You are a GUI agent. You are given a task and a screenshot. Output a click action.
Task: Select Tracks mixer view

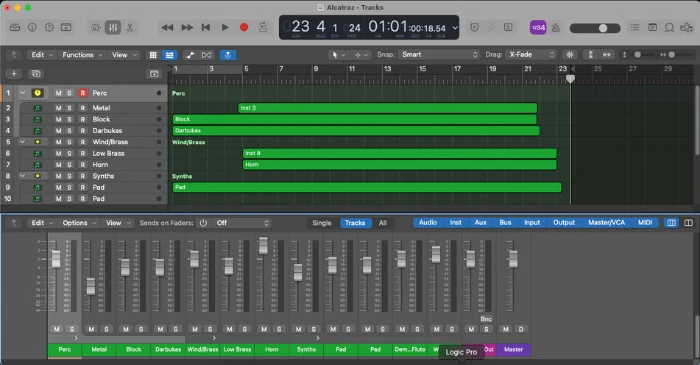click(355, 223)
